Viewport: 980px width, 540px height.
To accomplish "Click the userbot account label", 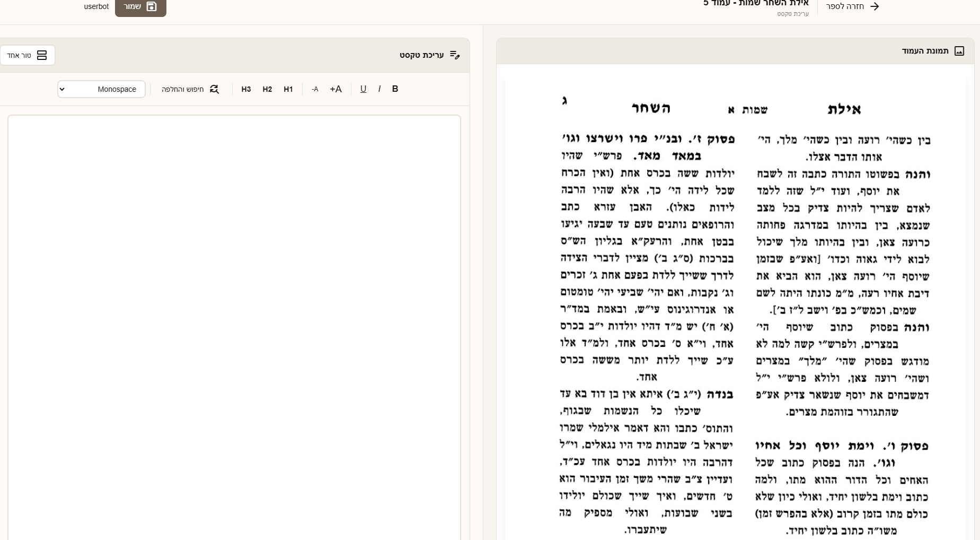I will (96, 6).
